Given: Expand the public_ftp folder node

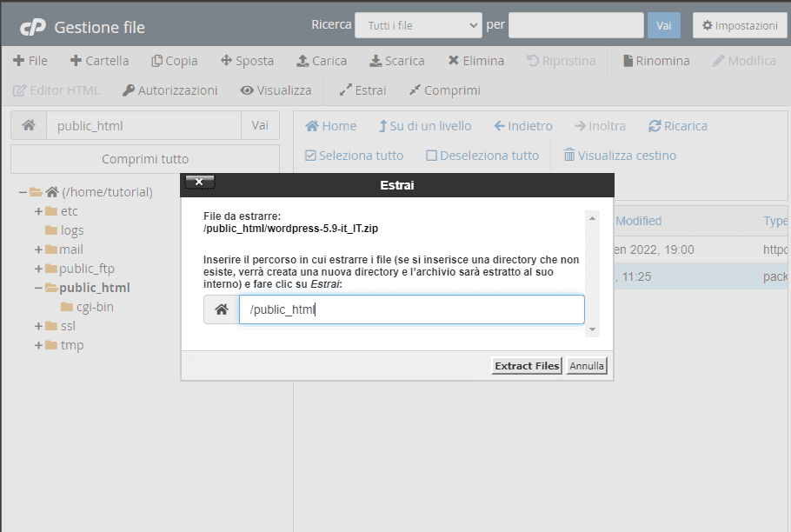Looking at the screenshot, I should click(38, 269).
